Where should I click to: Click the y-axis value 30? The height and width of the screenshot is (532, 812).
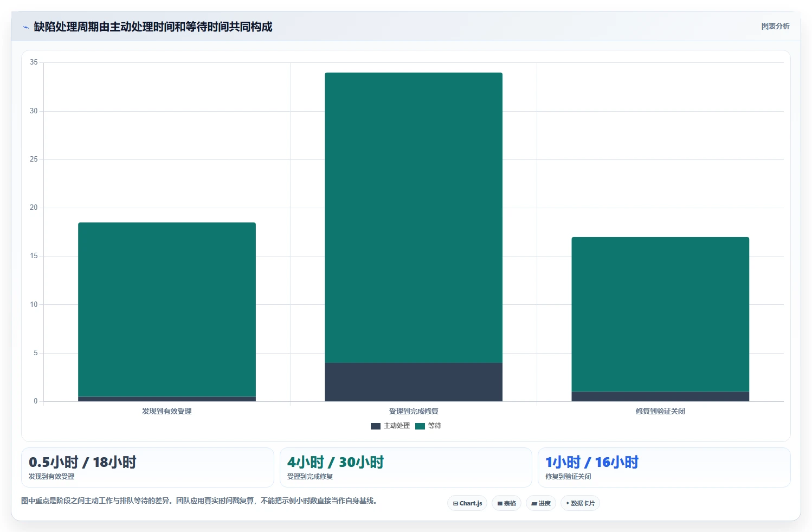tap(34, 111)
